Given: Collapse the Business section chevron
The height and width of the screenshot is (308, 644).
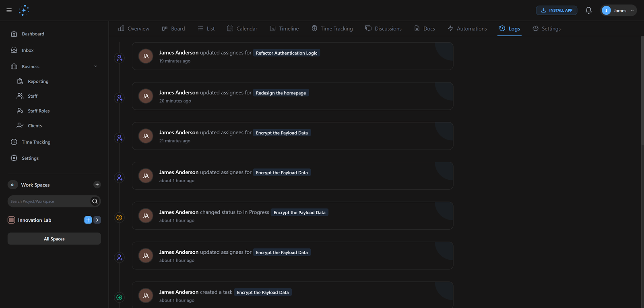Looking at the screenshot, I should (x=95, y=66).
